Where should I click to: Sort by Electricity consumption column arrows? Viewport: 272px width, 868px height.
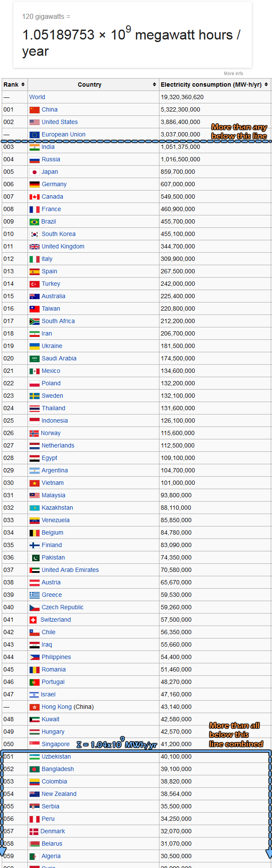tap(266, 85)
